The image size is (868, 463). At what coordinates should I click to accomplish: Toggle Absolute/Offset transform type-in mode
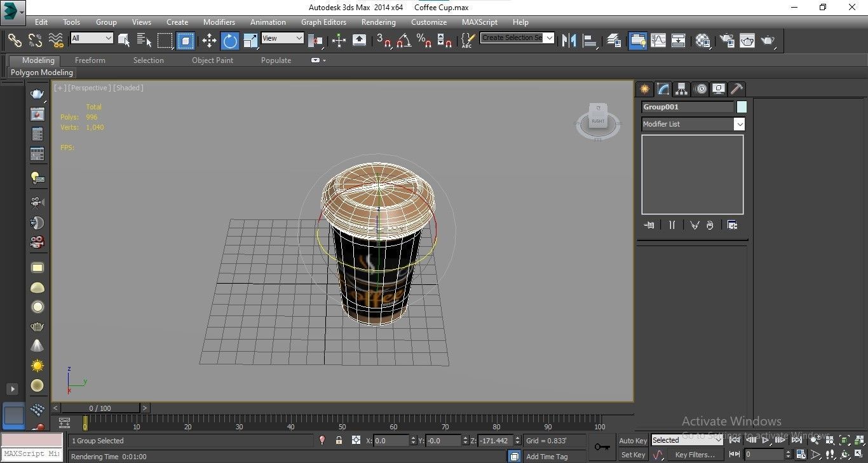[x=356, y=440]
